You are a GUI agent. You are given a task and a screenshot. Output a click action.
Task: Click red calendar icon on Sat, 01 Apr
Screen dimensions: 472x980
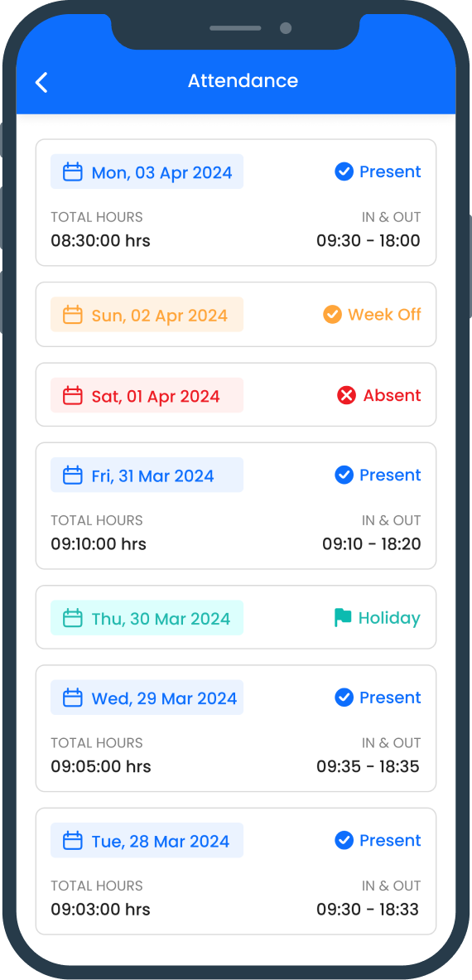click(x=73, y=395)
